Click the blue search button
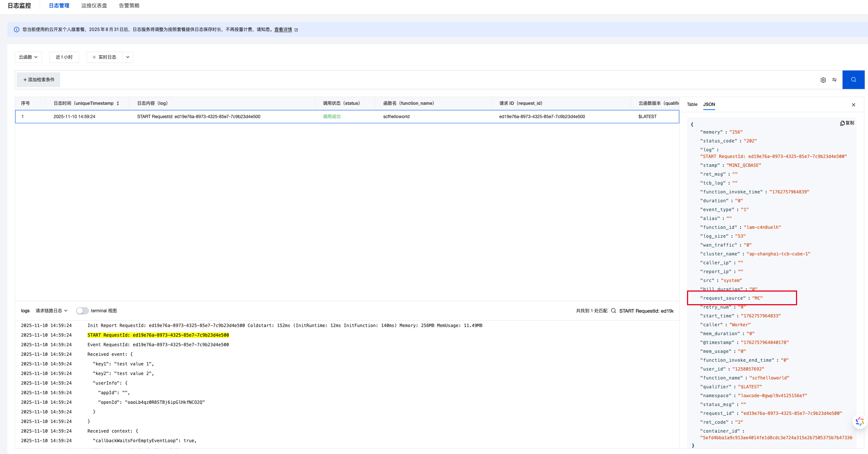The image size is (868, 454). pos(853,80)
